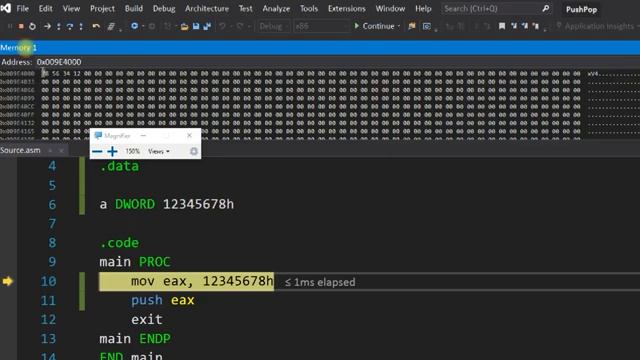The width and height of the screenshot is (640, 360).
Task: Click the search magnifier icon
Action: (x=546, y=9)
